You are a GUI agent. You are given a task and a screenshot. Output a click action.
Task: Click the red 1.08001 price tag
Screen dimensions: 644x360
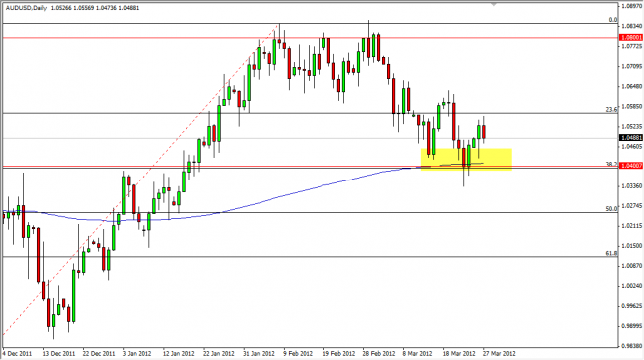coord(631,37)
